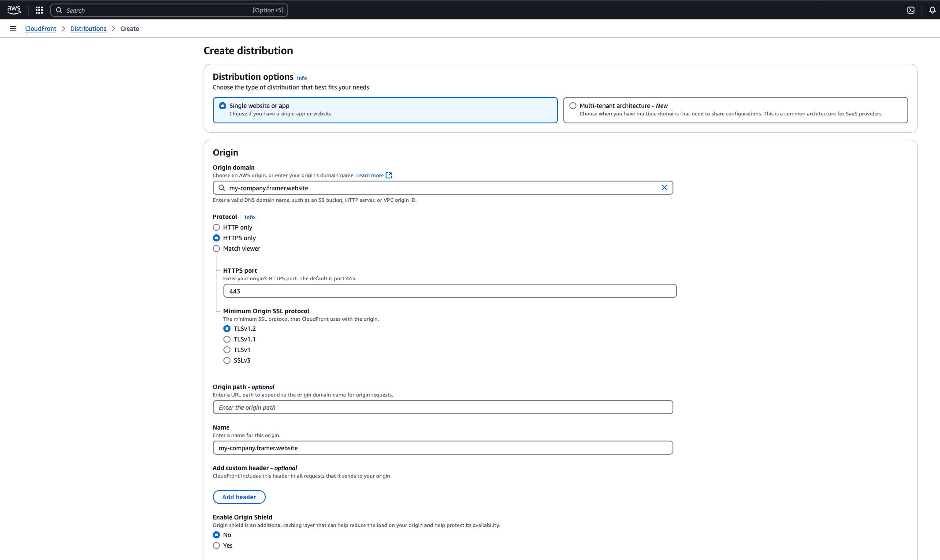Go to CloudFront breadcrumb
The image size is (940, 560).
click(41, 29)
